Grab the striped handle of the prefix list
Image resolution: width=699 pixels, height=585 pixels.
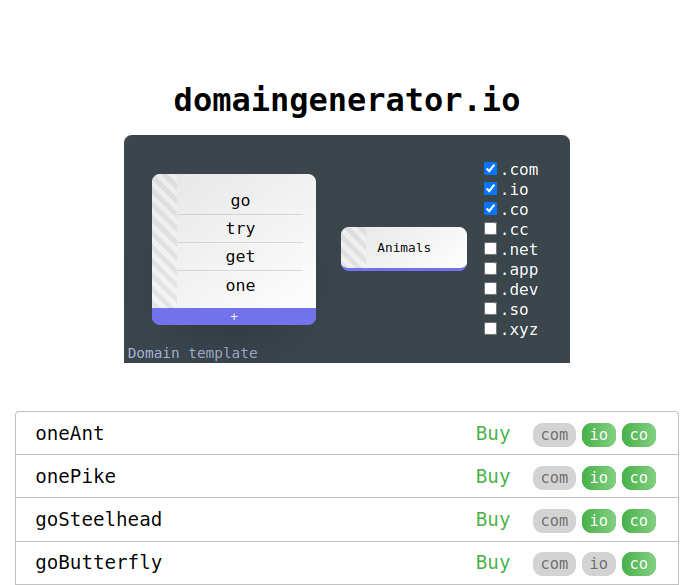[x=165, y=241]
